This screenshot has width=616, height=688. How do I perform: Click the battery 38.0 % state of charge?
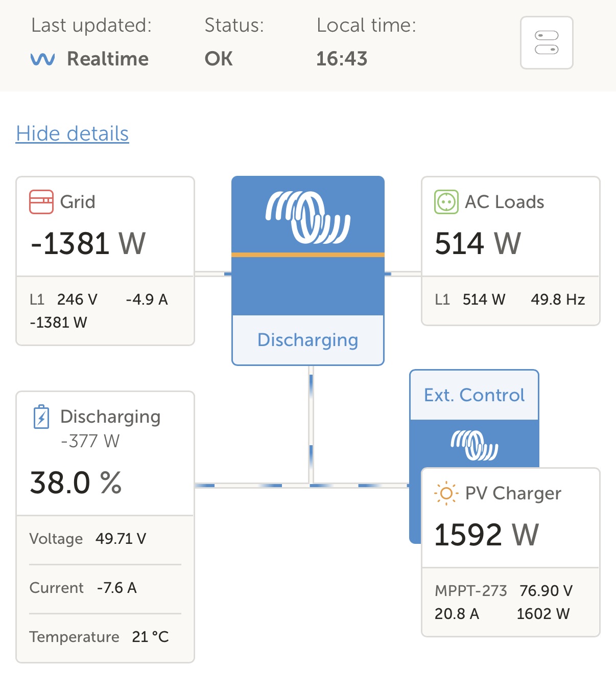[x=76, y=483]
